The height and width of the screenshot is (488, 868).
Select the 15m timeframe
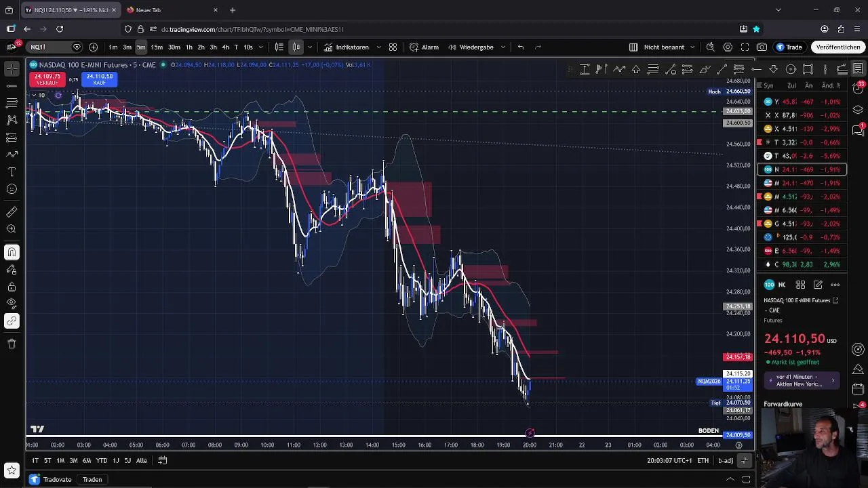pyautogui.click(x=157, y=47)
